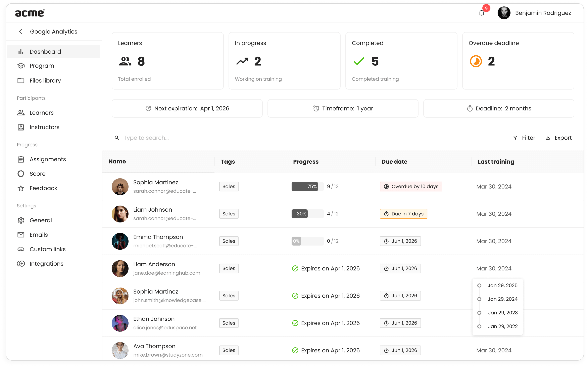
Task: Click the back arrow beside Google Analytics
Action: pos(21,32)
